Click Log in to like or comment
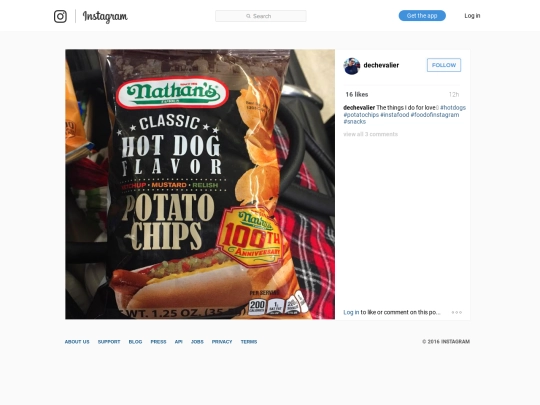540x405 pixels. (351, 312)
